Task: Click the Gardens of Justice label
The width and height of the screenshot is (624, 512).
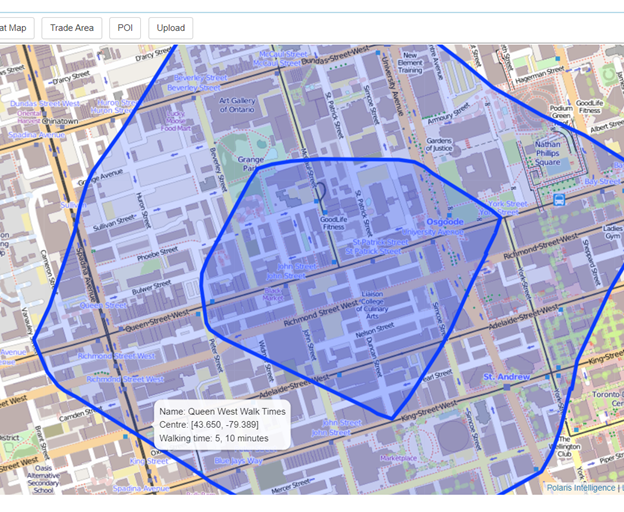Action: [439, 144]
